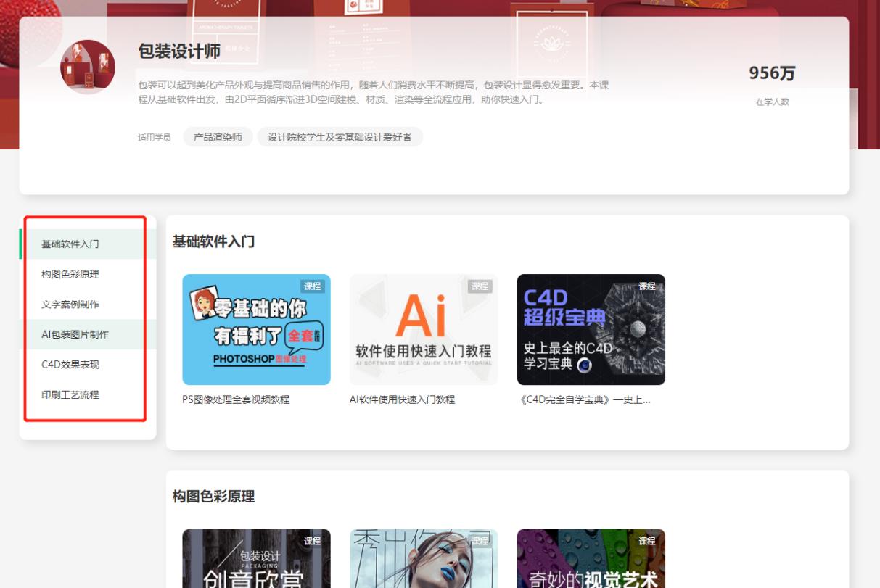Open the Photoshop course thumbnail

click(256, 329)
